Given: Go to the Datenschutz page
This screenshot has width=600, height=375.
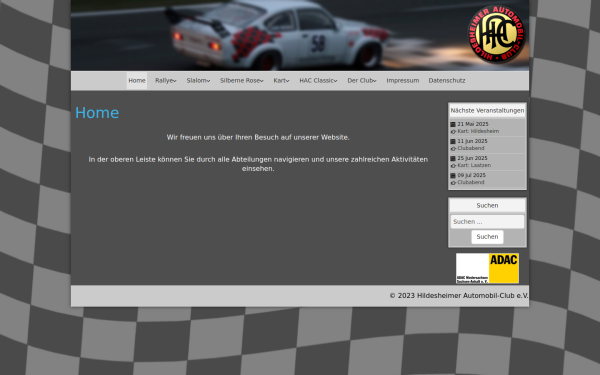Looking at the screenshot, I should 447,81.
